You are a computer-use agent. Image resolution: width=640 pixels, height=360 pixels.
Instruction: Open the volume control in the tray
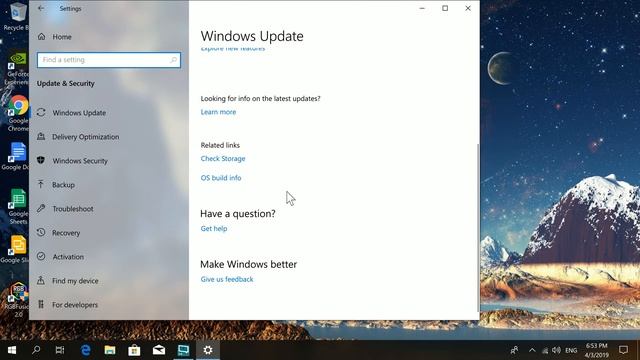(556, 350)
